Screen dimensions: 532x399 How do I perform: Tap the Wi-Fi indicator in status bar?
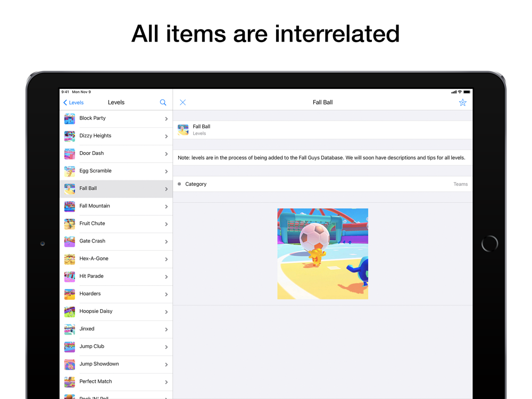click(x=460, y=92)
